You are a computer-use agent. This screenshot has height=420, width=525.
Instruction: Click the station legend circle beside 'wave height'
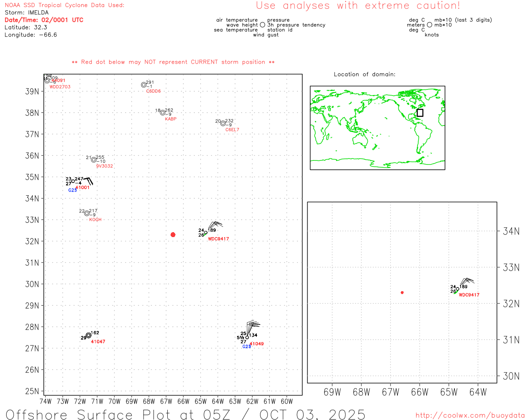point(262,25)
